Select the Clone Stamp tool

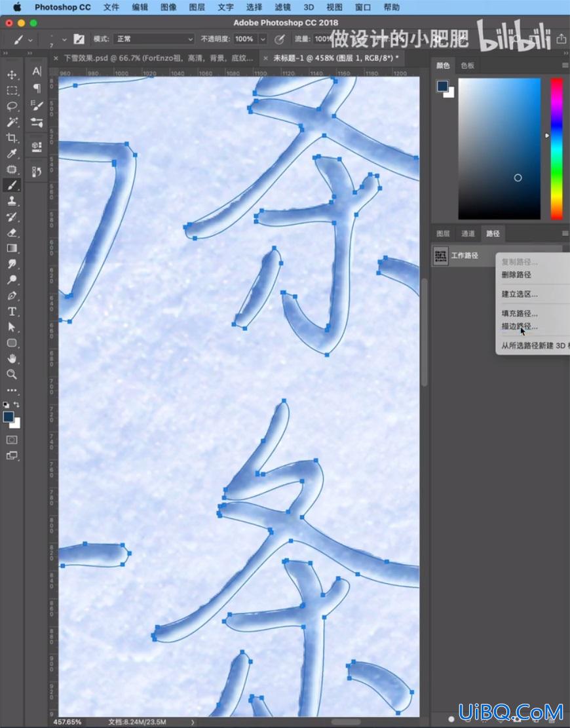coord(12,201)
